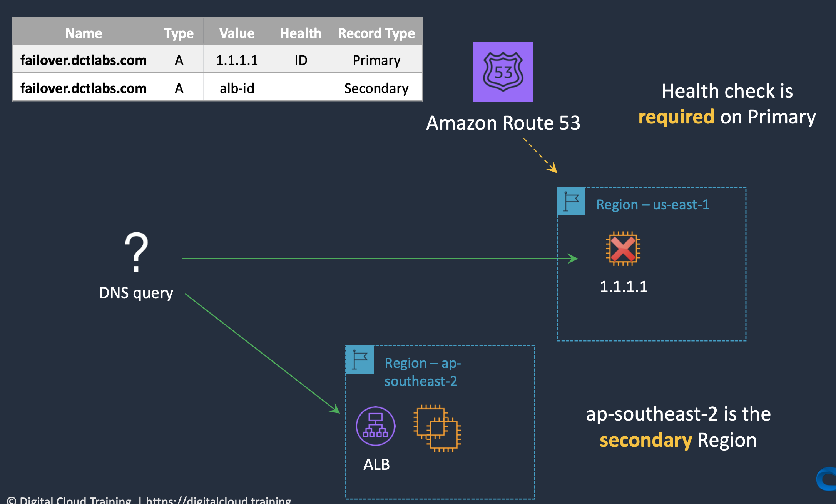Click the Health column header
836x504 pixels.
click(301, 33)
